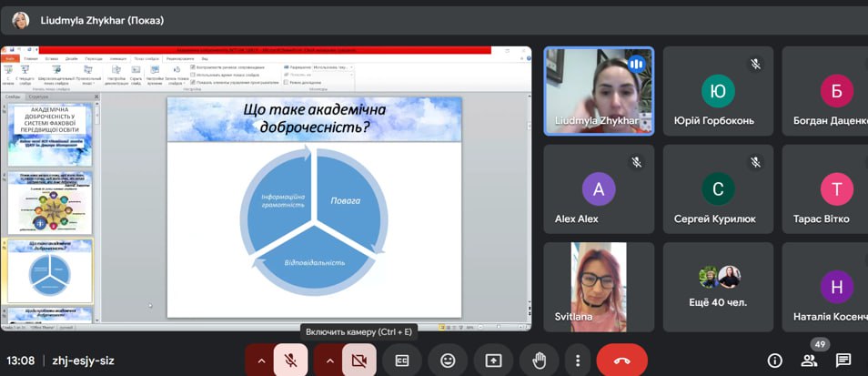Open the emoji reactions button
This screenshot has width=868, height=376.
click(x=448, y=361)
